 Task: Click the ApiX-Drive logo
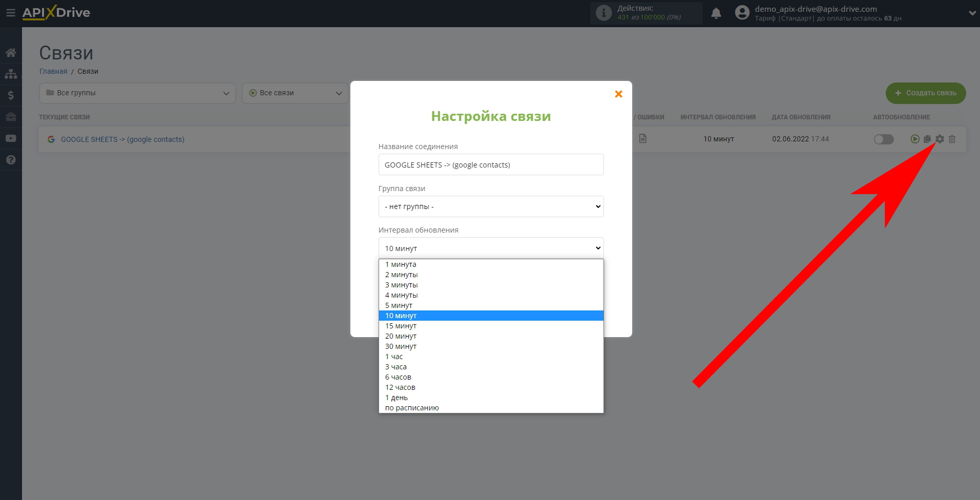[x=56, y=13]
